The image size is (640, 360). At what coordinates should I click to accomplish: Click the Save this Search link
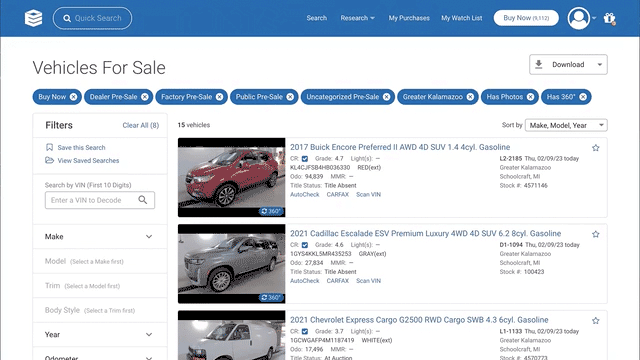click(x=81, y=147)
